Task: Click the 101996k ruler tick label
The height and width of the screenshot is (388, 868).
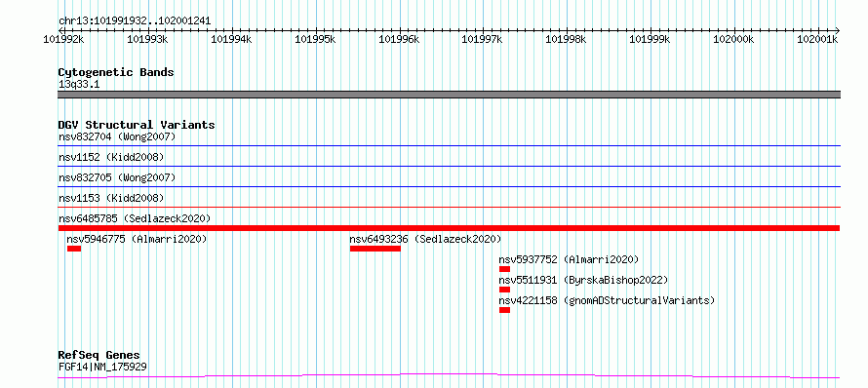Action: (399, 39)
